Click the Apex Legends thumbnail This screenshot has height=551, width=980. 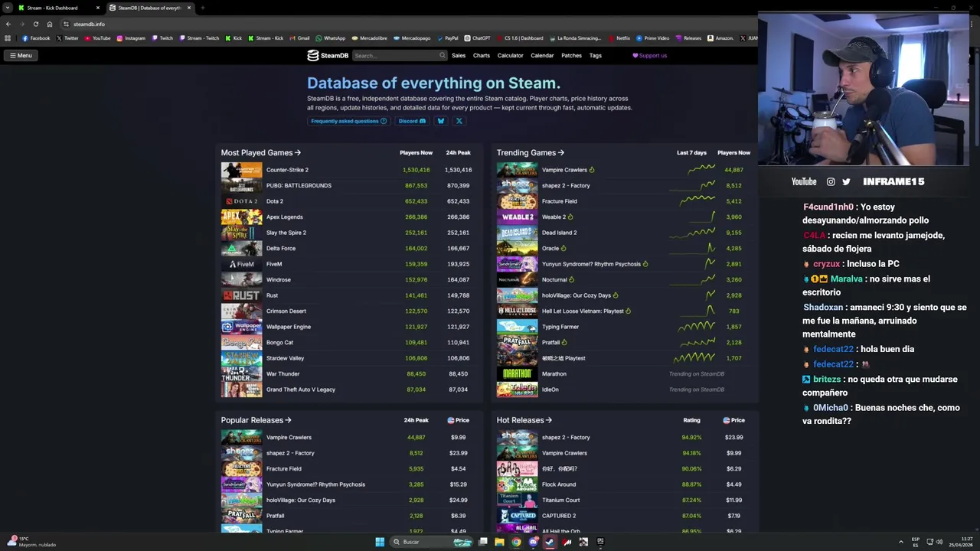pyautogui.click(x=241, y=217)
